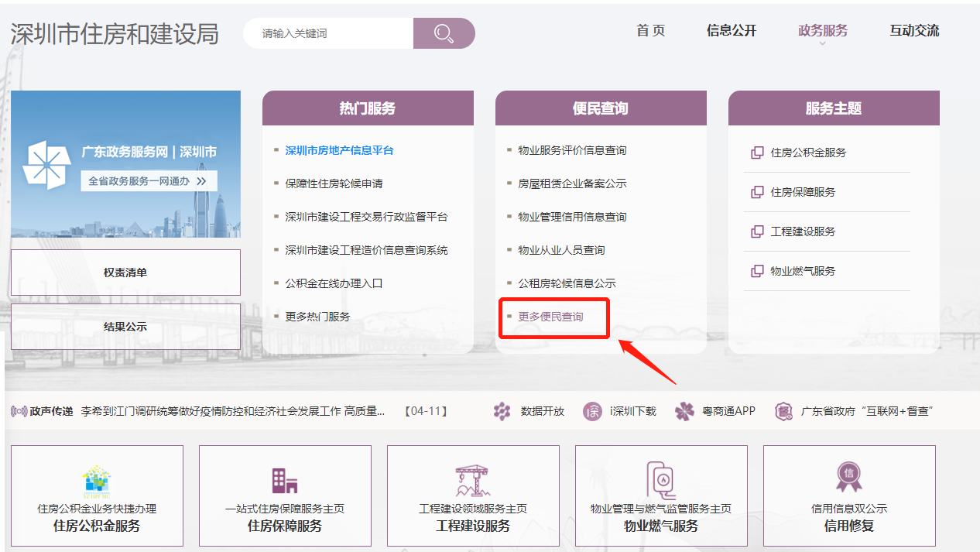This screenshot has height=552, width=980.
Task: Click the pinwheel logo in 广东政务服务网 banner
Action: 46,165
